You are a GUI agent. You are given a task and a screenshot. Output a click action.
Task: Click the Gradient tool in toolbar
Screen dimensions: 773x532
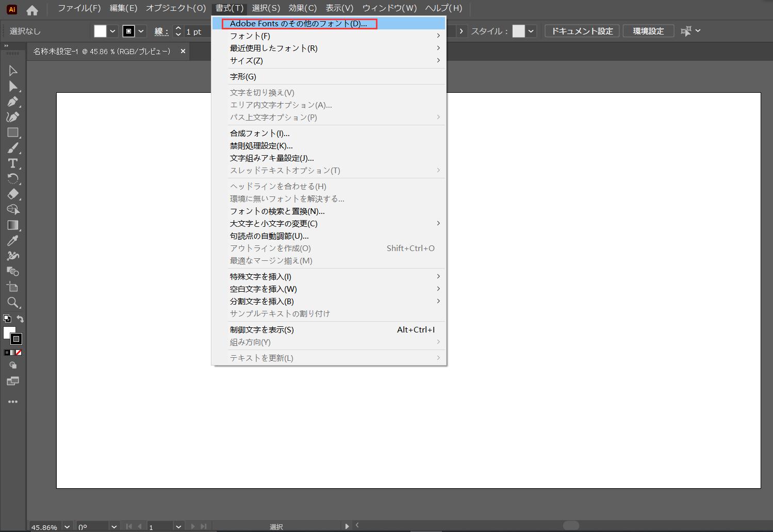[13, 225]
